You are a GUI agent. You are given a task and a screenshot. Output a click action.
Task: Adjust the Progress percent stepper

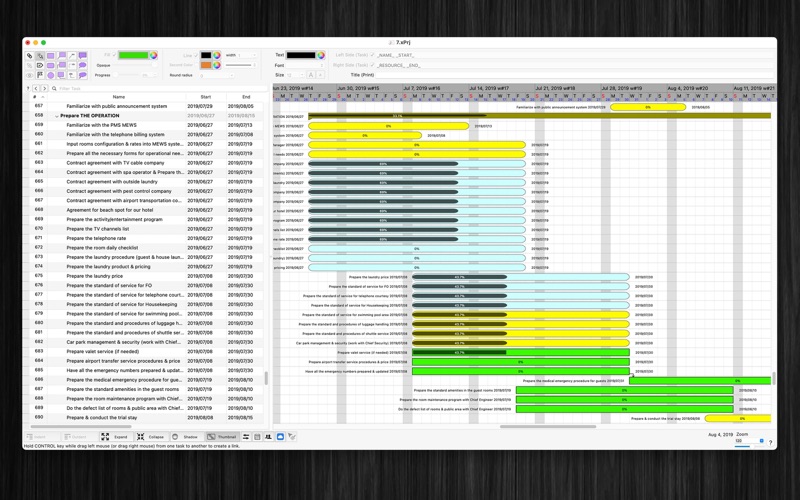pos(155,75)
